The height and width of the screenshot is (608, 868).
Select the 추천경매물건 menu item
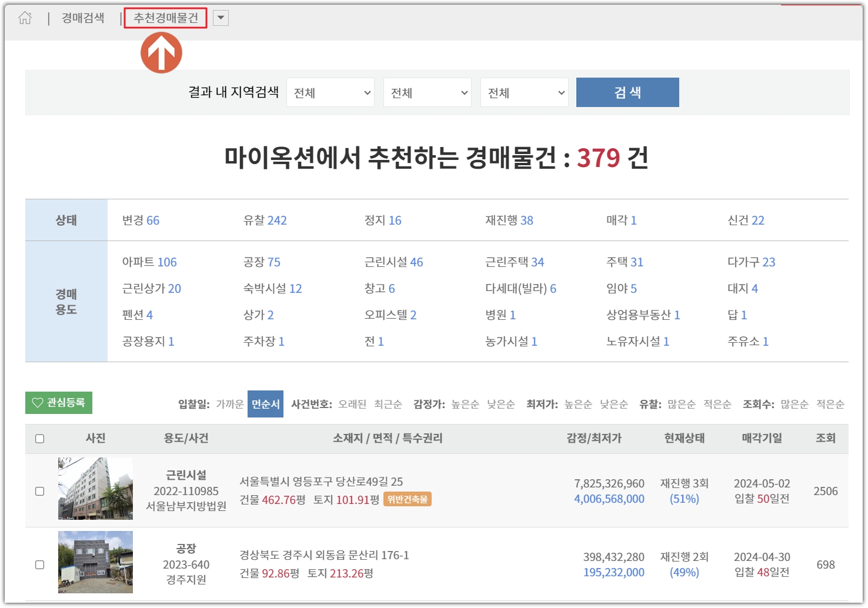(166, 18)
